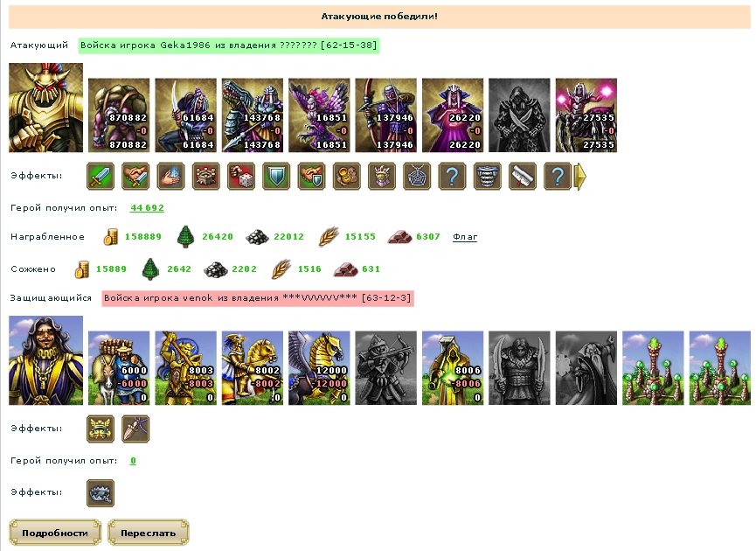Select the attacker hero portrait
The width and height of the screenshot is (756, 551).
pyautogui.click(x=45, y=108)
